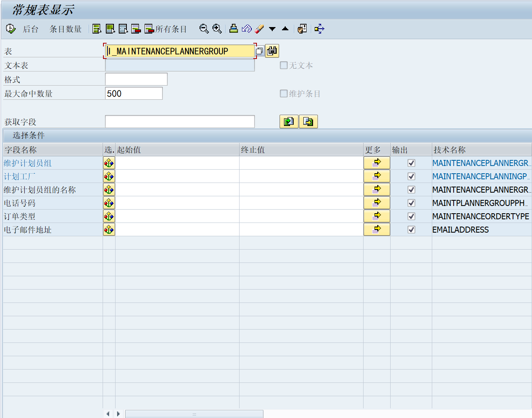
Task: Click the 更多 arrow button for 电子邮件地址
Action: pyautogui.click(x=376, y=230)
